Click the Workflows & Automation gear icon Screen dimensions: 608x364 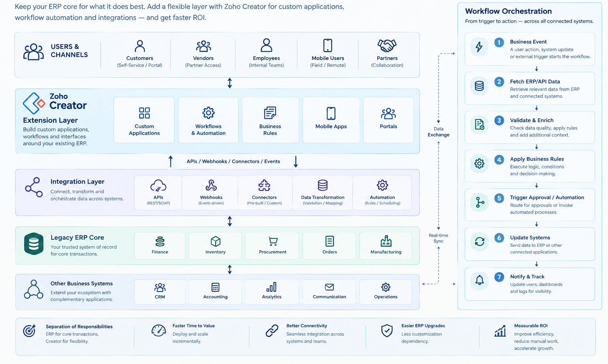click(209, 113)
